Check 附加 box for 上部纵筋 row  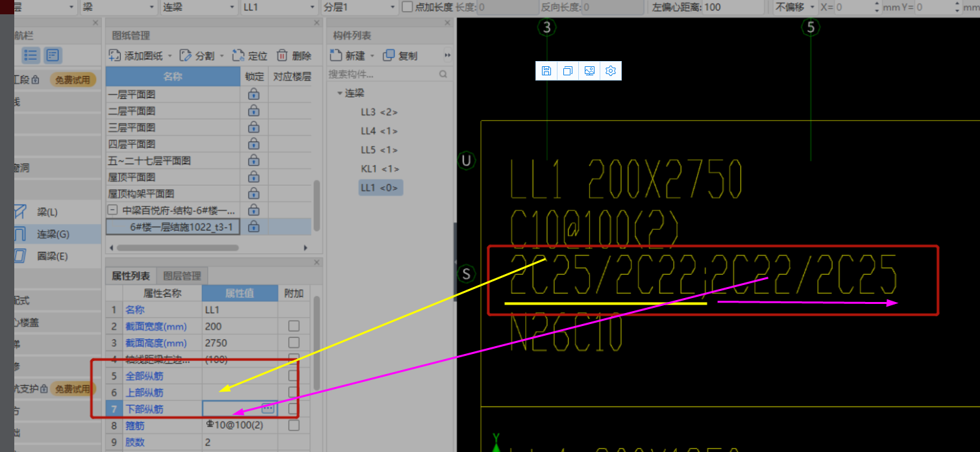pos(294,392)
